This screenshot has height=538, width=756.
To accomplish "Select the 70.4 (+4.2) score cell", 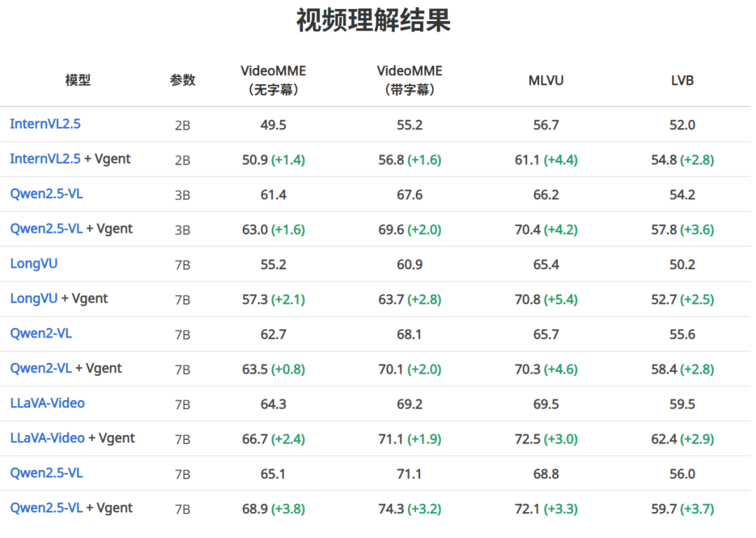I will (x=546, y=230).
